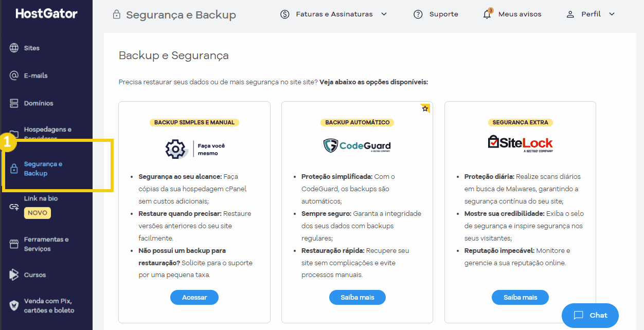644x330 pixels.
Task: Click the speech bubble icon in Chat button
Action: pos(579,316)
